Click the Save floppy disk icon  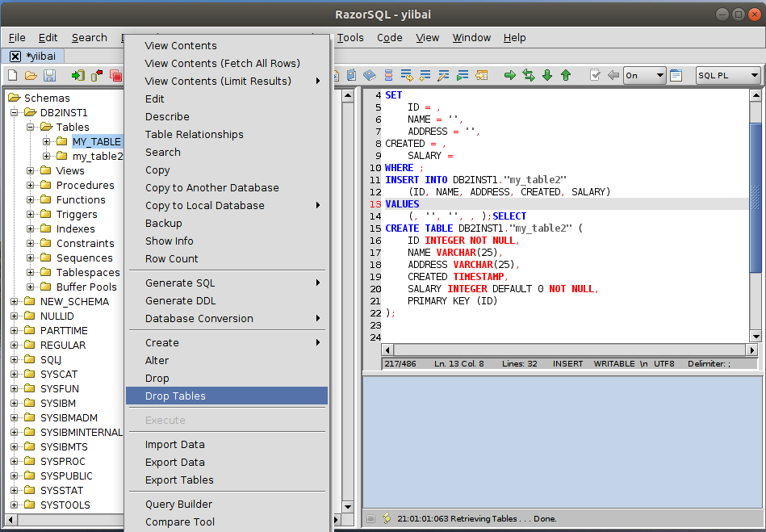coord(49,75)
